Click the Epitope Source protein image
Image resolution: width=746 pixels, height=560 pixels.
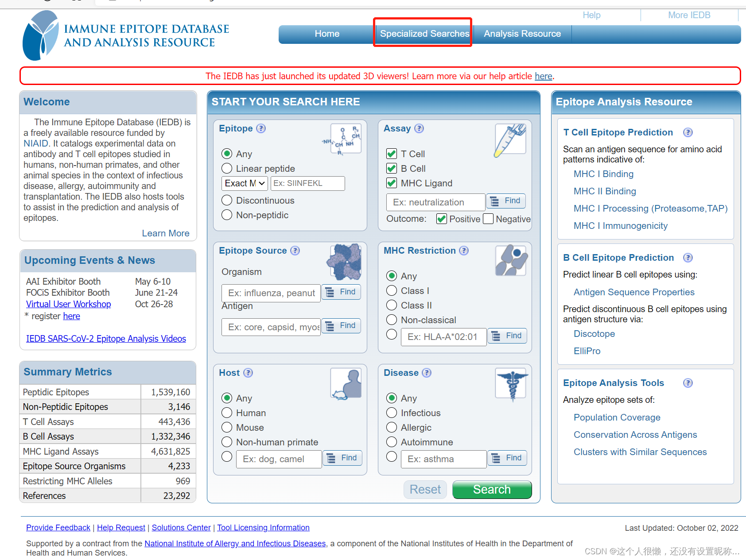tap(344, 262)
